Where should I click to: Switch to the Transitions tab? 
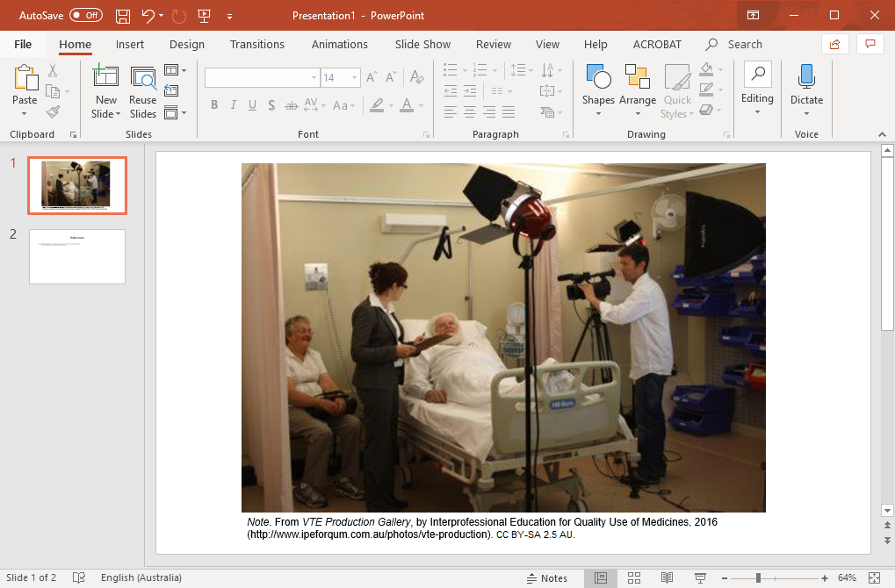click(256, 44)
